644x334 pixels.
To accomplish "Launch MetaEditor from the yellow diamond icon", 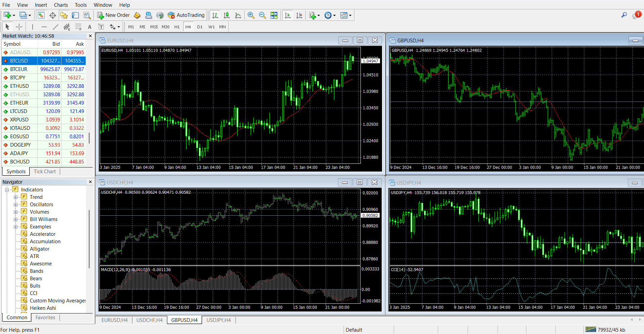I will (137, 15).
